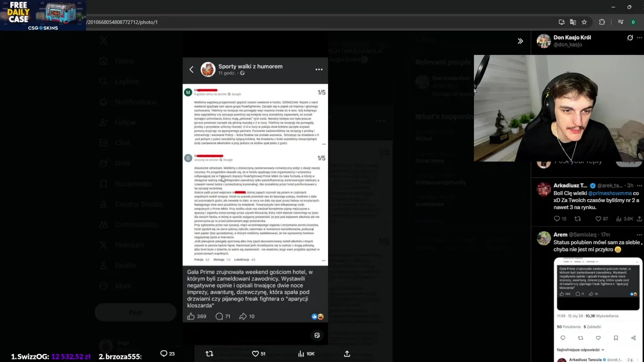This screenshot has width=644, height=362.
Task: Click the 12 532.52 zł amount on the leaderboard
Action: click(71, 356)
